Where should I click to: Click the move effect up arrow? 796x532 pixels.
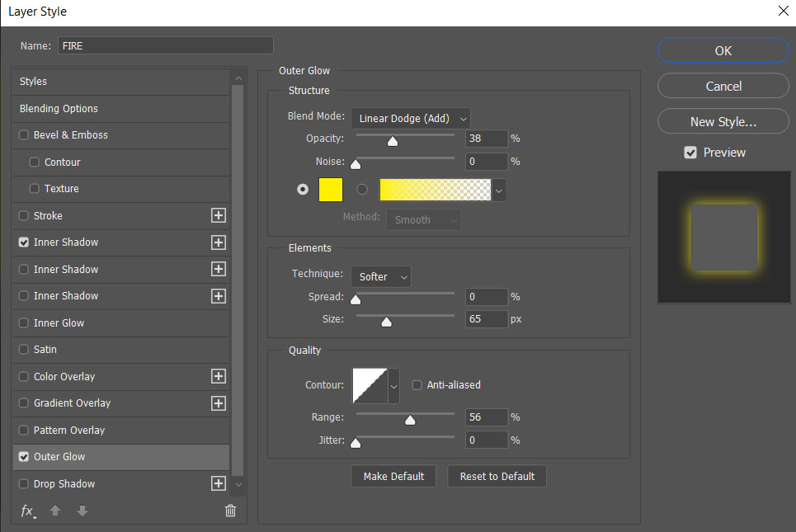[x=55, y=511]
